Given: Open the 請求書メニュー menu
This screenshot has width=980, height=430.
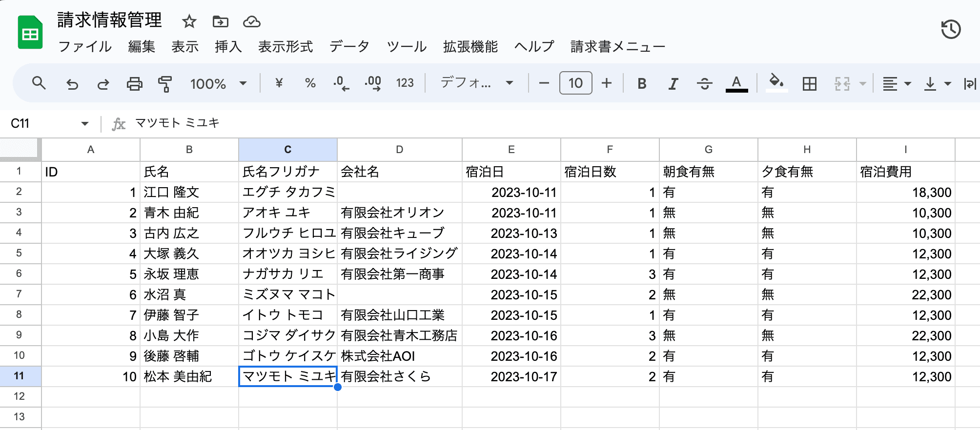Looking at the screenshot, I should [x=617, y=47].
